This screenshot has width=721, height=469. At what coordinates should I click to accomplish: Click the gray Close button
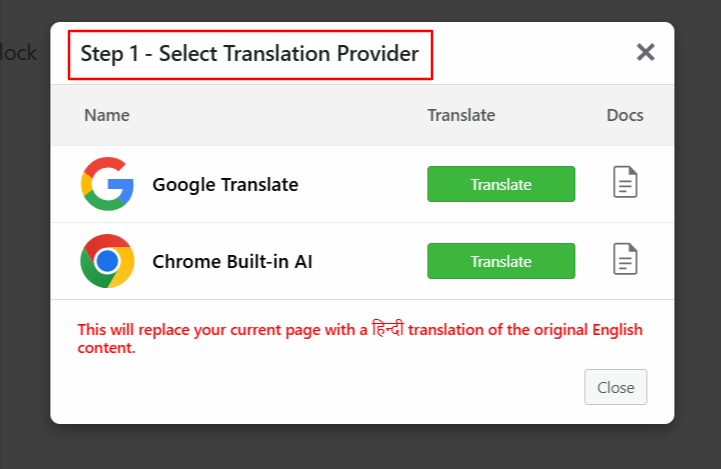(615, 387)
